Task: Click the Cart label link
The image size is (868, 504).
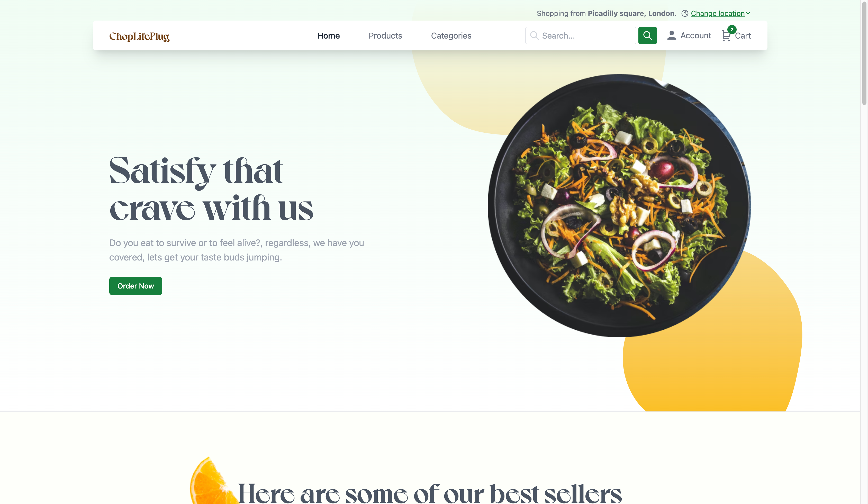Action: pyautogui.click(x=743, y=36)
